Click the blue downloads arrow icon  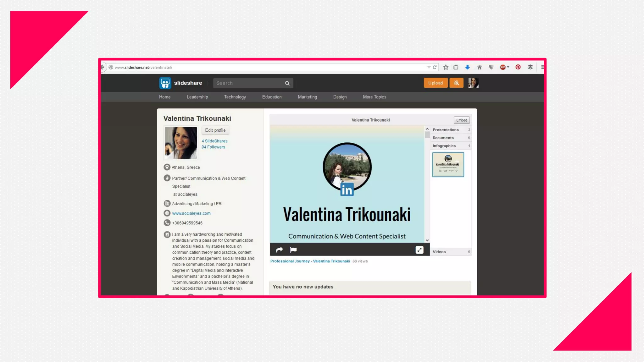(467, 67)
